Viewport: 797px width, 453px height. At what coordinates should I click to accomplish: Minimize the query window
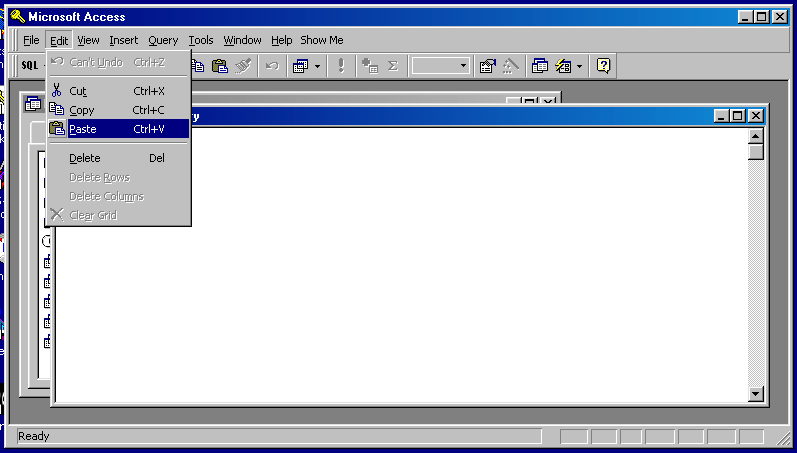point(721,116)
